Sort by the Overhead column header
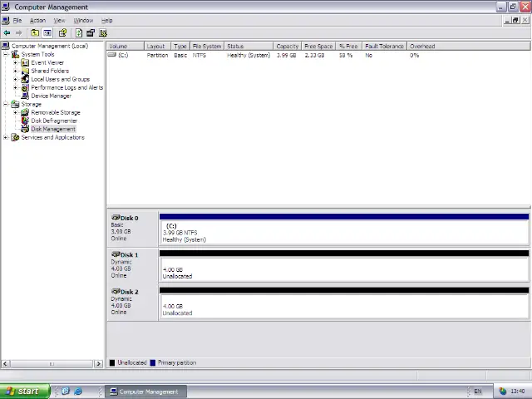 (x=468, y=47)
